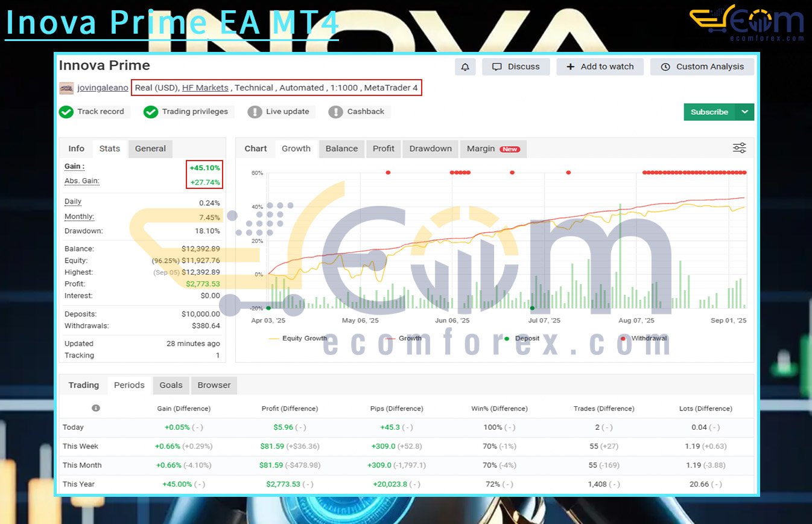Click the This Week row label

click(80, 446)
